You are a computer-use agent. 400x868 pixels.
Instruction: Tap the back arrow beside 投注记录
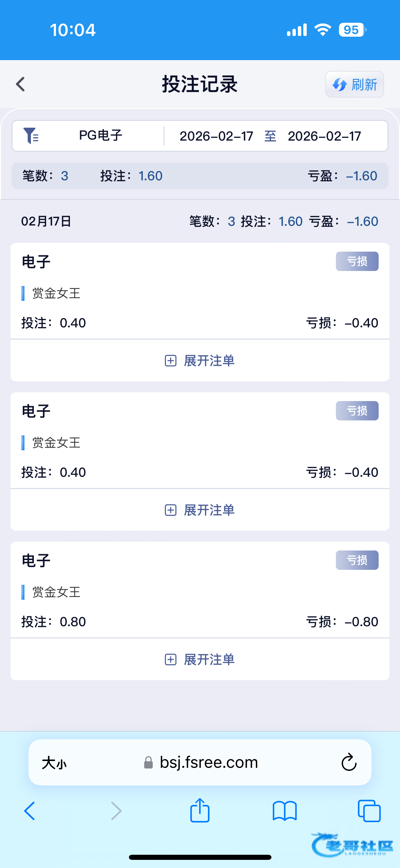tap(21, 84)
